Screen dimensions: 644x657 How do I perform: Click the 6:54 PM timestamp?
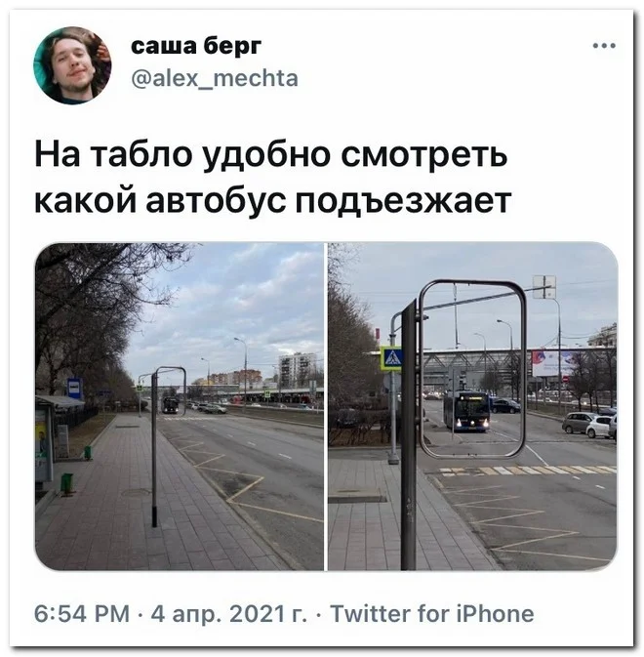(x=82, y=614)
